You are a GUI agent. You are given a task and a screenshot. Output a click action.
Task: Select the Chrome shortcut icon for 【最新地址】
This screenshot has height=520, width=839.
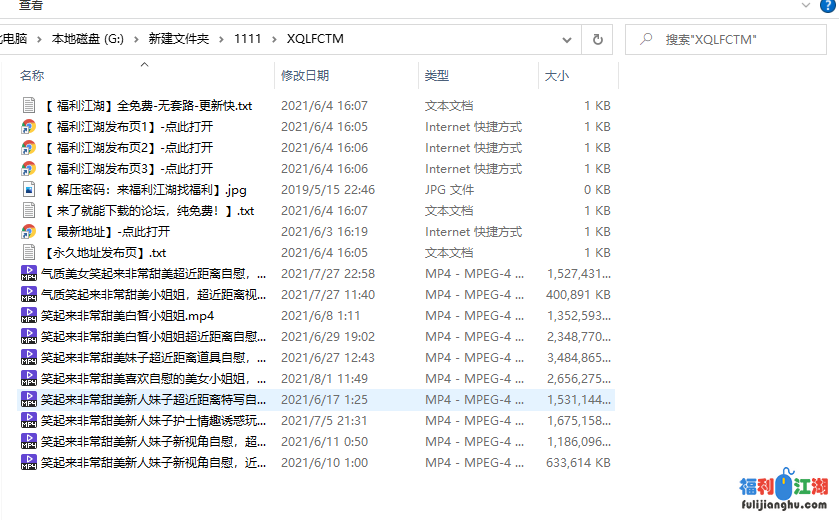click(29, 232)
